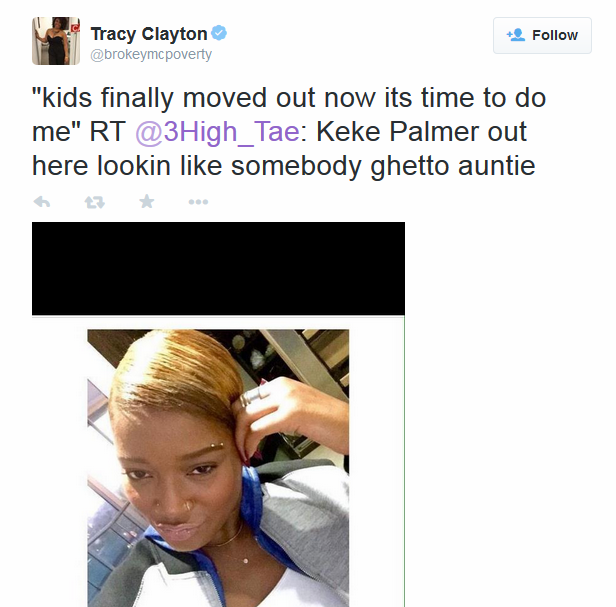Open the three-dot more options menu
616x607 pixels.
198,202
